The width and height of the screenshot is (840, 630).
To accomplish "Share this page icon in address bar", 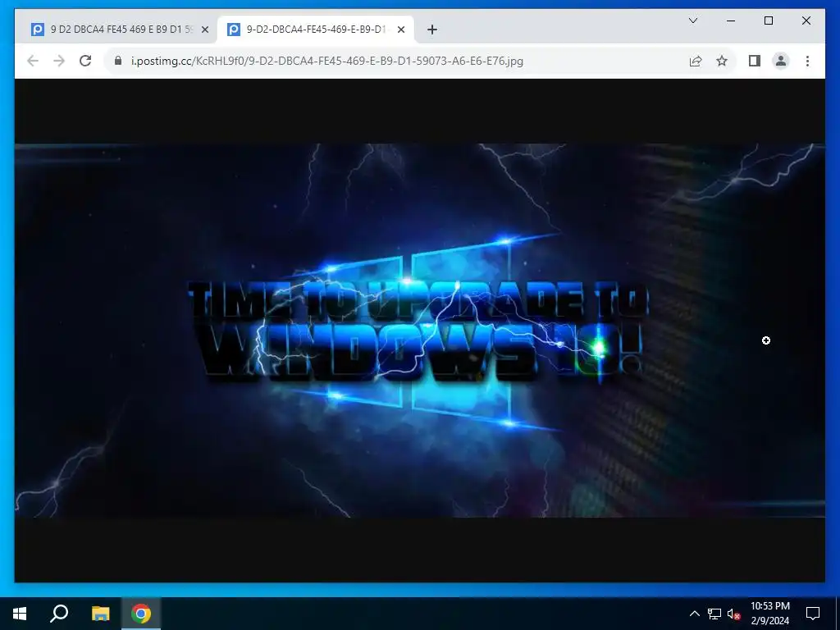I will tap(696, 61).
